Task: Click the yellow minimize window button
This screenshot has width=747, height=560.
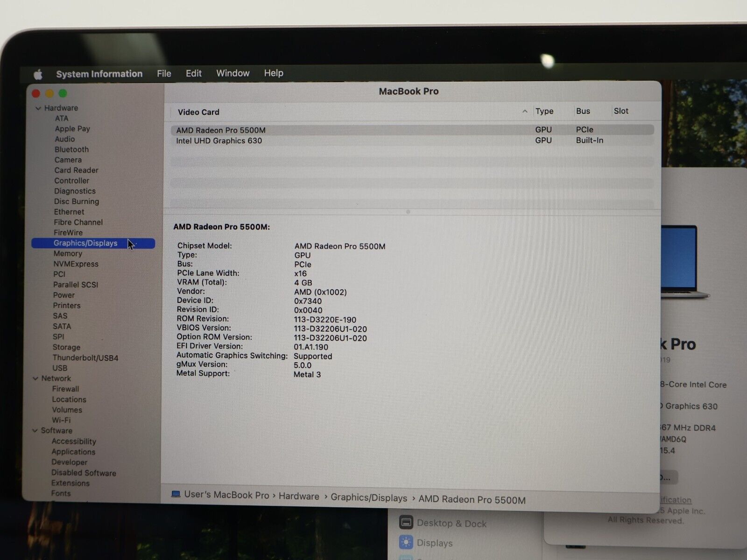Action: coord(49,93)
